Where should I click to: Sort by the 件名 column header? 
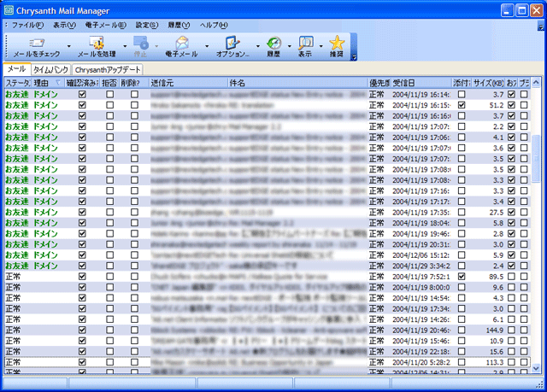click(x=298, y=83)
